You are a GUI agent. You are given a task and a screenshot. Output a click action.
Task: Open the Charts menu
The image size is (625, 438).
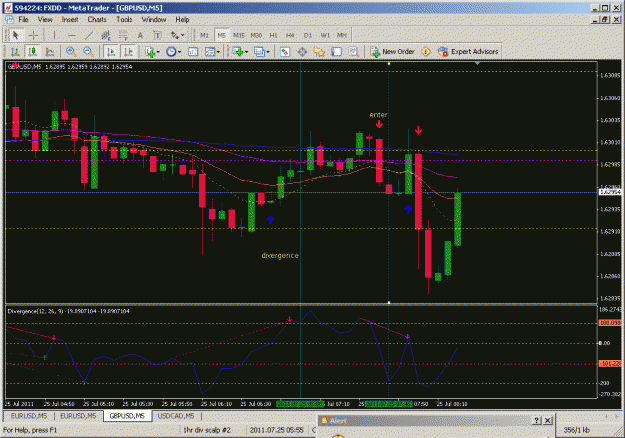pos(97,20)
